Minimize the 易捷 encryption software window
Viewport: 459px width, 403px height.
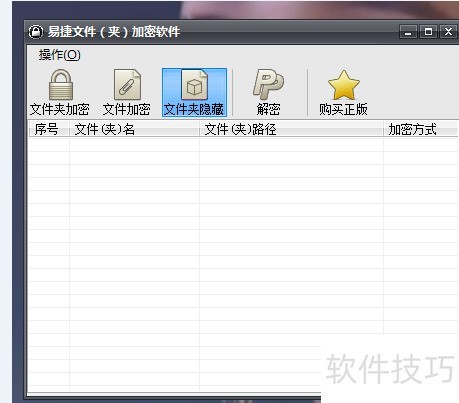[408, 32]
